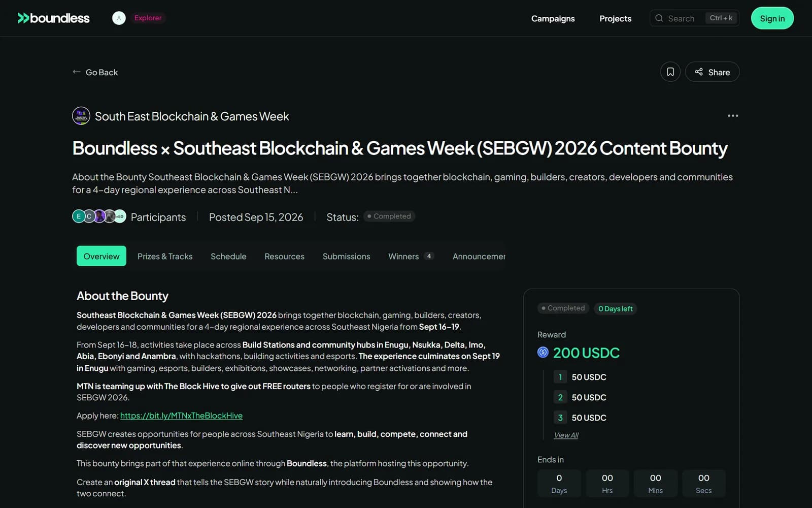The height and width of the screenshot is (508, 812).
Task: Click the 200 USDC reward amount
Action: [586, 353]
